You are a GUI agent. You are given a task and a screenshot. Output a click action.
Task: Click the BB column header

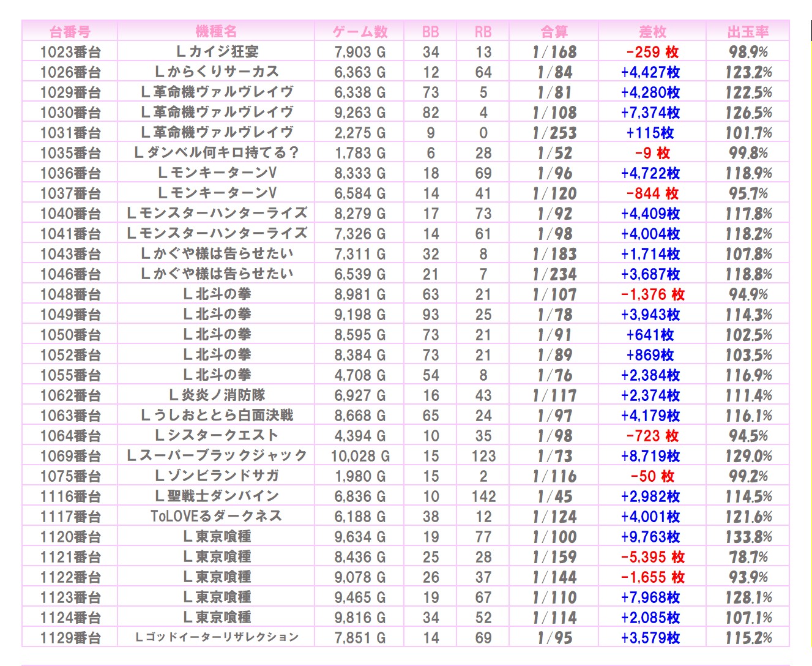[431, 32]
